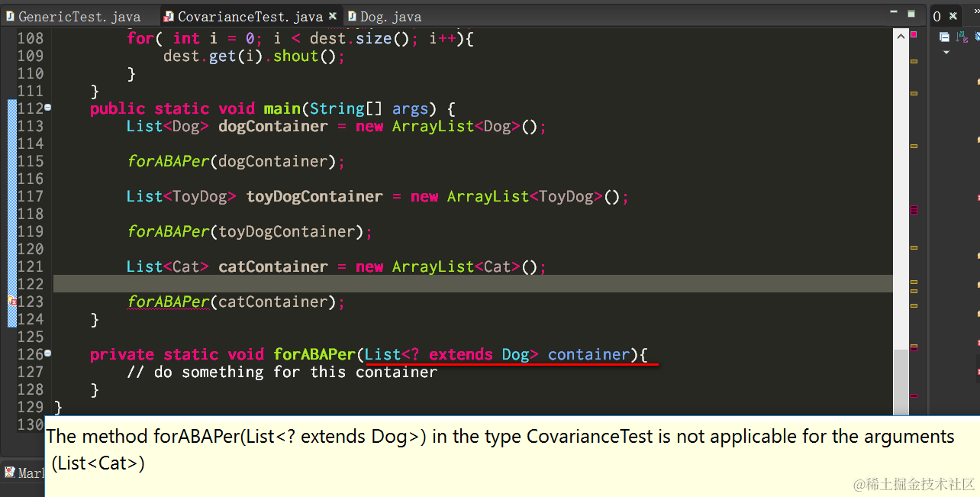This screenshot has height=497, width=980.
Task: Collapse the main method fold at line 112
Action: (47, 108)
